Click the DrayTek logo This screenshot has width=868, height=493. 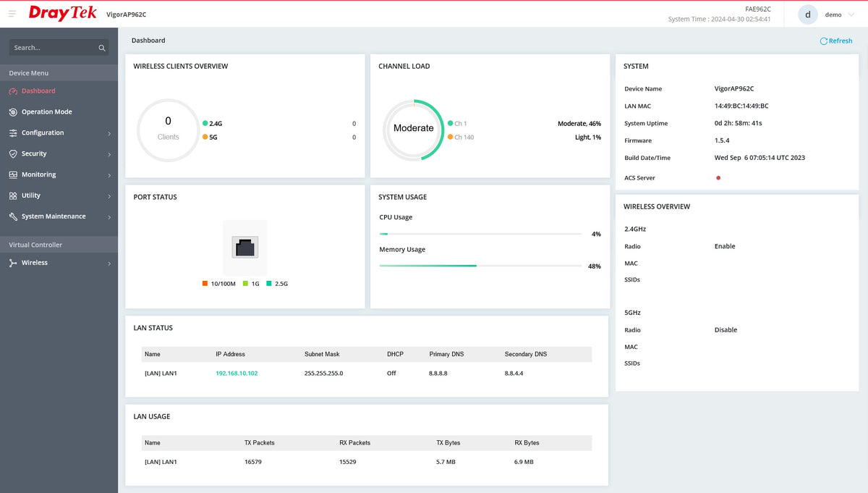[x=62, y=13]
